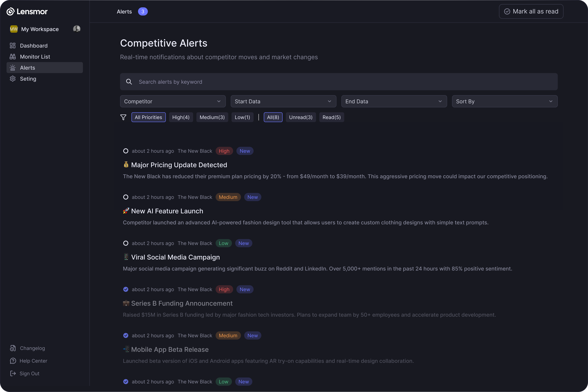Open the Sort By dropdown
The width and height of the screenshot is (588, 392).
pyautogui.click(x=504, y=101)
